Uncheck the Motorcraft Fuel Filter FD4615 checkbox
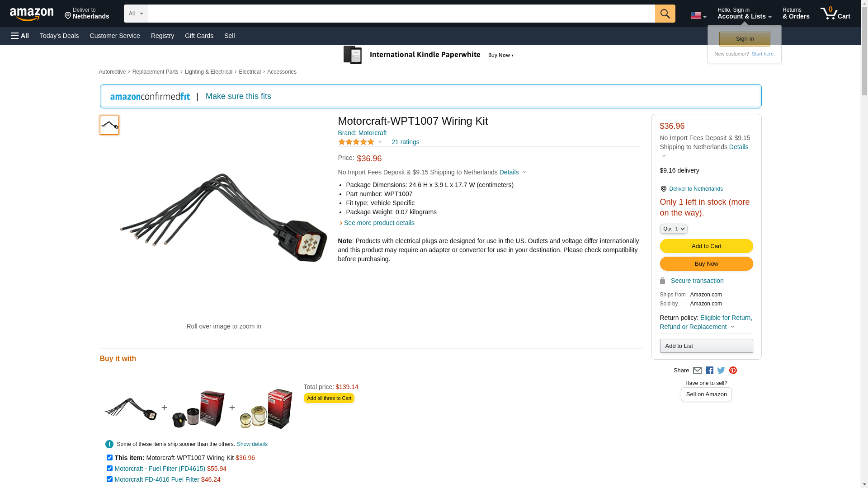Viewport: 868px width, 488px height. click(109, 469)
